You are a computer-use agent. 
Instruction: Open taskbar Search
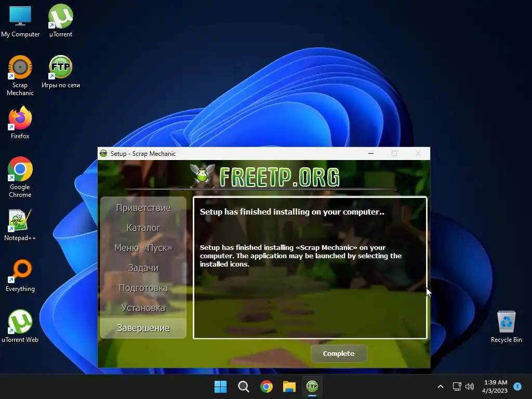pyautogui.click(x=244, y=387)
